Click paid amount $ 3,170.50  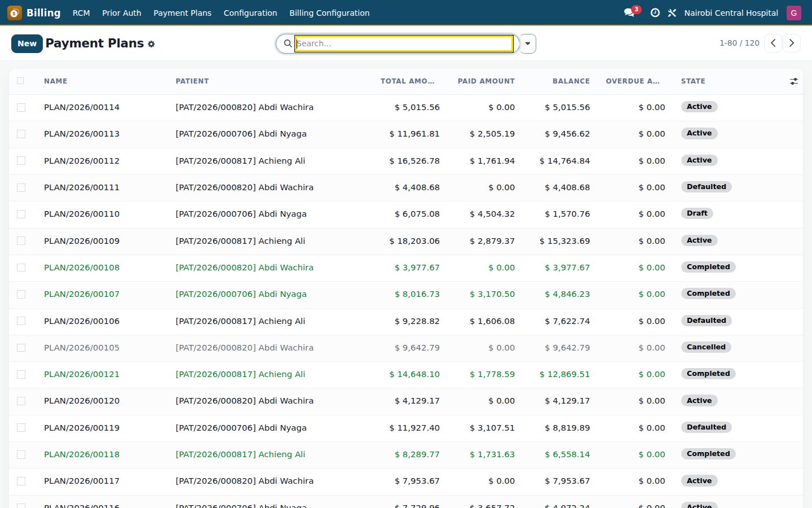[x=492, y=294]
